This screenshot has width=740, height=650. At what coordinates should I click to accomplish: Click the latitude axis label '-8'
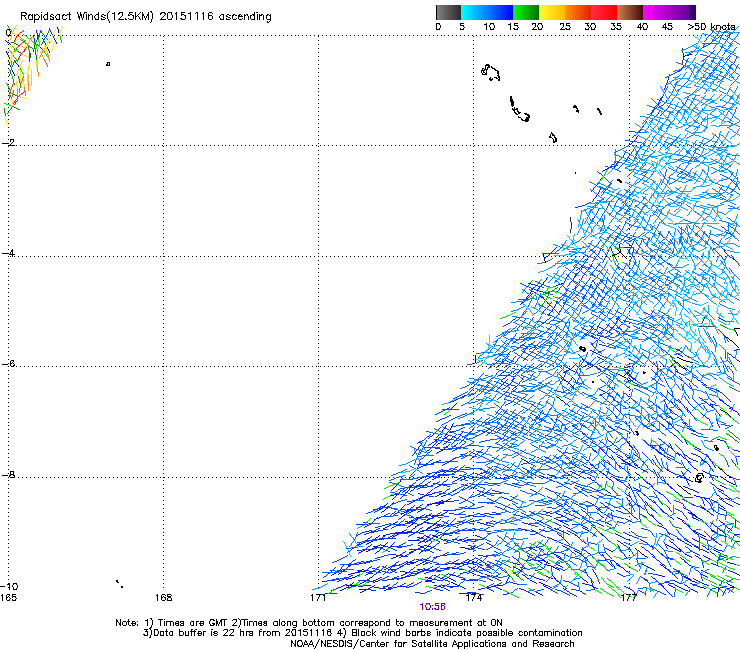coord(9,474)
